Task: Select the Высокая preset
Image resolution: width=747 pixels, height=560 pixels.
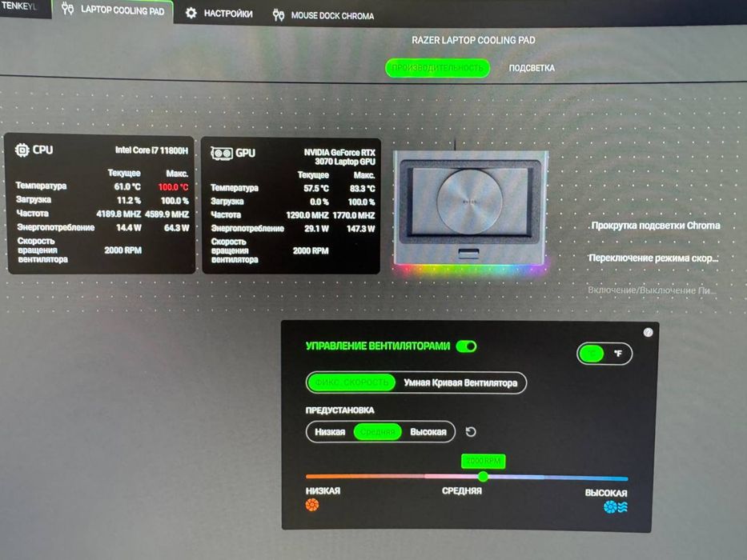Action: 428,432
